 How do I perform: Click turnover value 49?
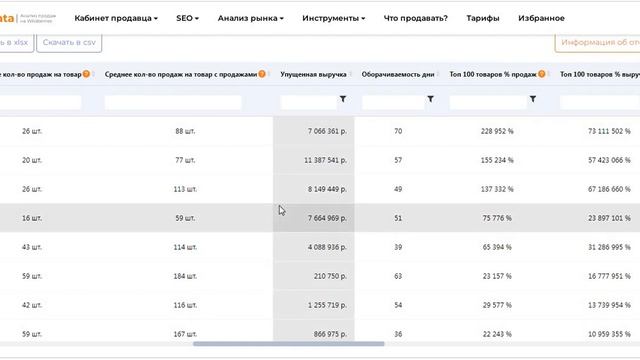point(398,189)
